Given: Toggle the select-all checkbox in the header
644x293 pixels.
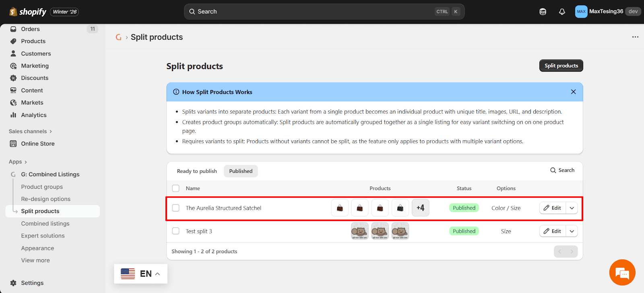Looking at the screenshot, I should click(x=176, y=189).
